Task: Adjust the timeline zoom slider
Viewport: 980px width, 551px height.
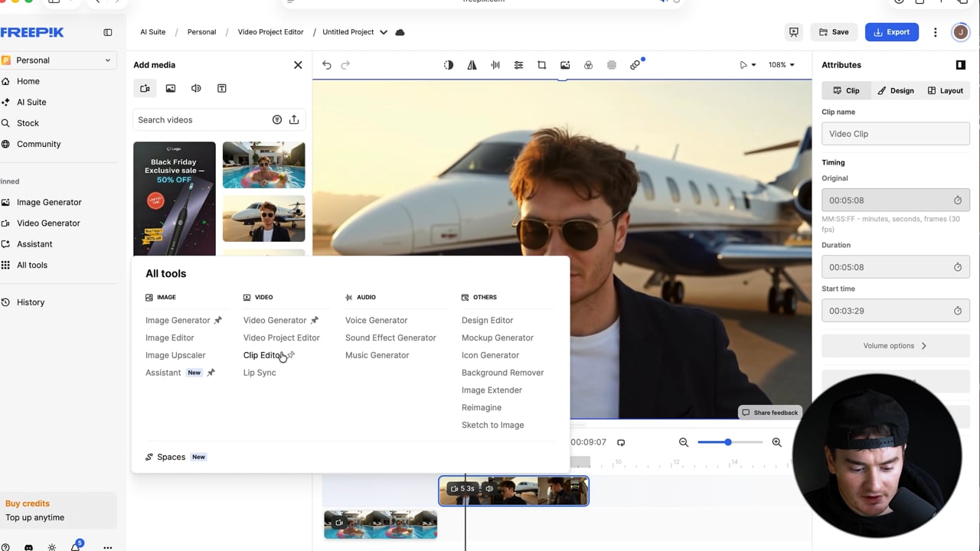Action: 728,442
